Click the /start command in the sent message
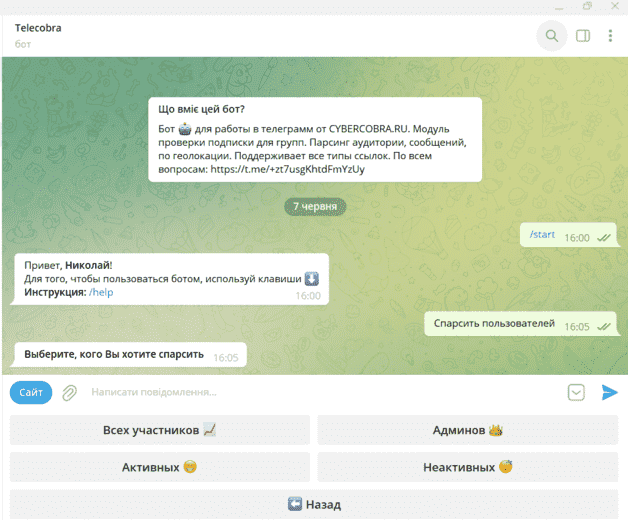628x520 pixels. pos(542,234)
